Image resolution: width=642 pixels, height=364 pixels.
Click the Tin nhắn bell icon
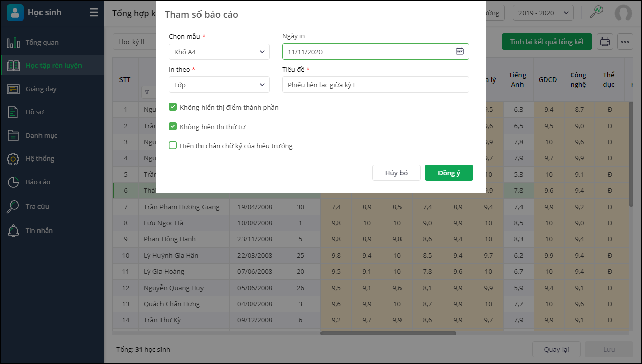(13, 230)
